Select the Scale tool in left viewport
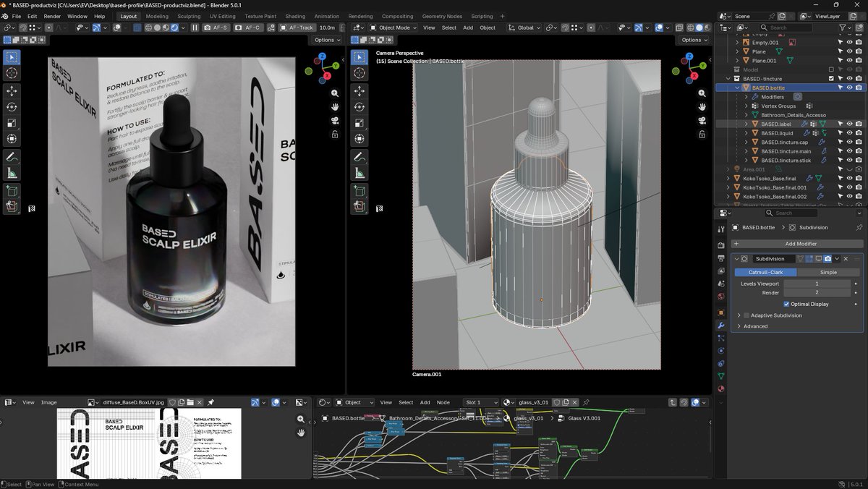This screenshot has height=489, width=868. [12, 122]
